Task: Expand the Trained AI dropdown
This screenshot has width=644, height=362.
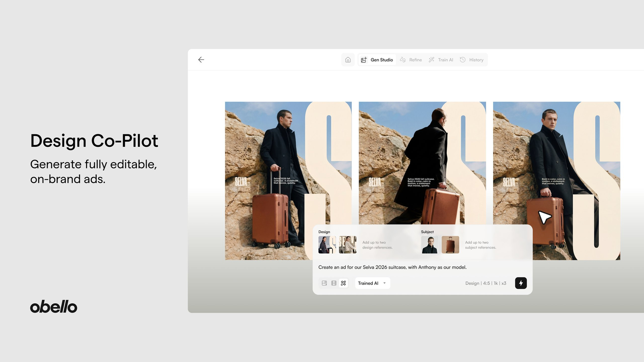Action: coord(372,283)
